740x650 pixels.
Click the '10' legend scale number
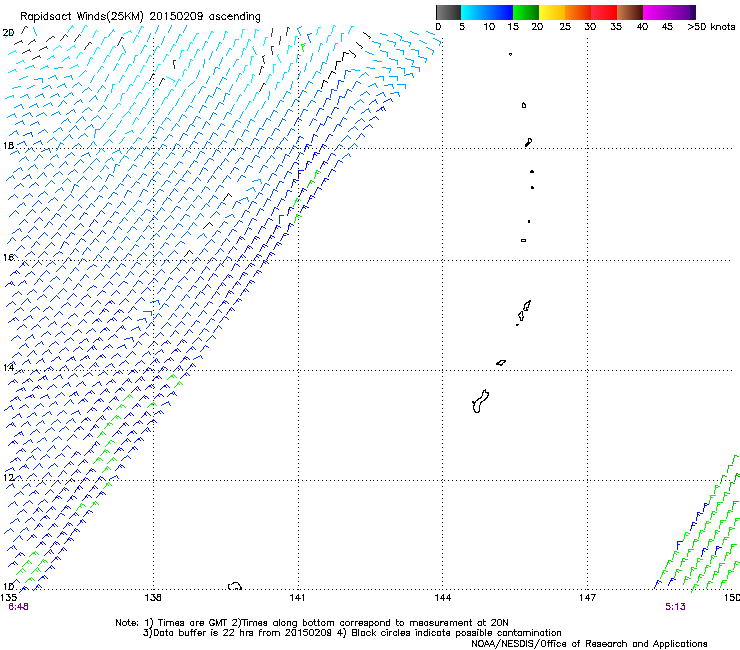pos(489,27)
